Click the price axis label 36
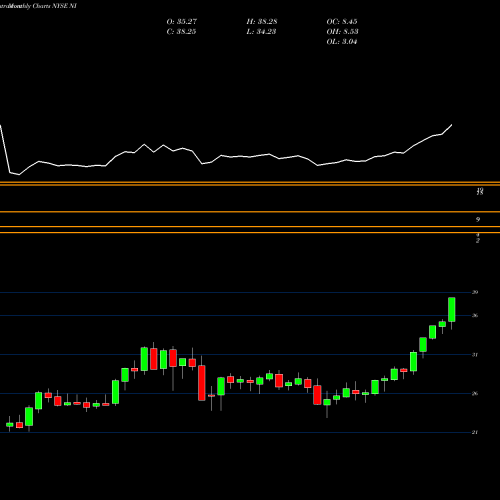 tap(475, 315)
